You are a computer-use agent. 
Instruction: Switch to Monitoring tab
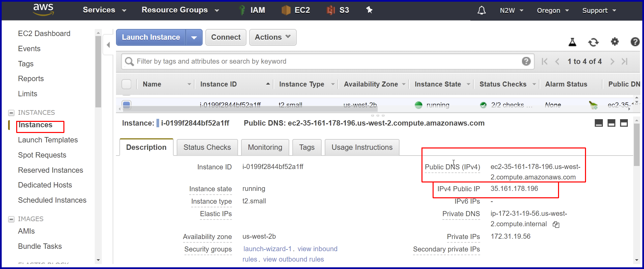pyautogui.click(x=265, y=147)
